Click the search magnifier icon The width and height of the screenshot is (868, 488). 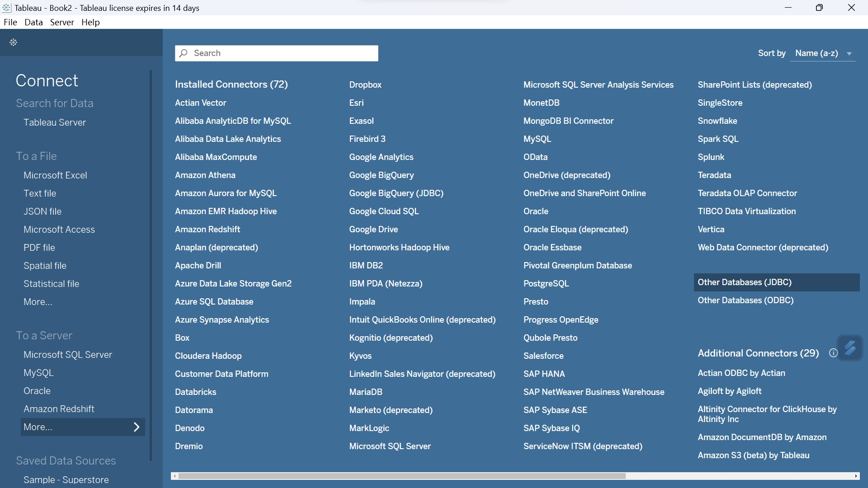point(183,53)
